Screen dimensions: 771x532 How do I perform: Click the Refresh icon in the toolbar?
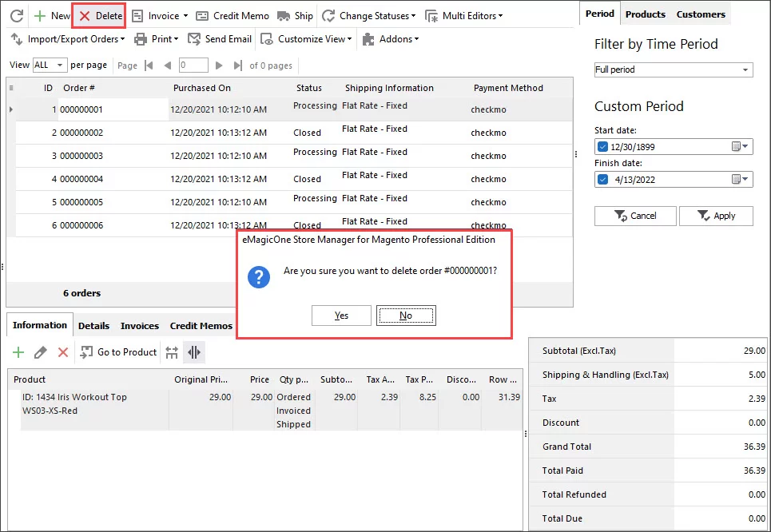(17, 16)
